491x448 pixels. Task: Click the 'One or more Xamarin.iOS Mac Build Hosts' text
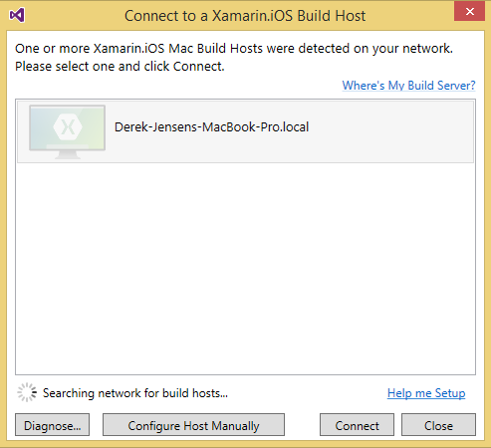(x=234, y=49)
